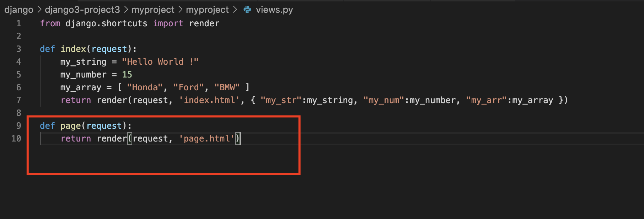This screenshot has height=219, width=644.
Task: Click the number 15 on line 5
Action: coord(127,75)
